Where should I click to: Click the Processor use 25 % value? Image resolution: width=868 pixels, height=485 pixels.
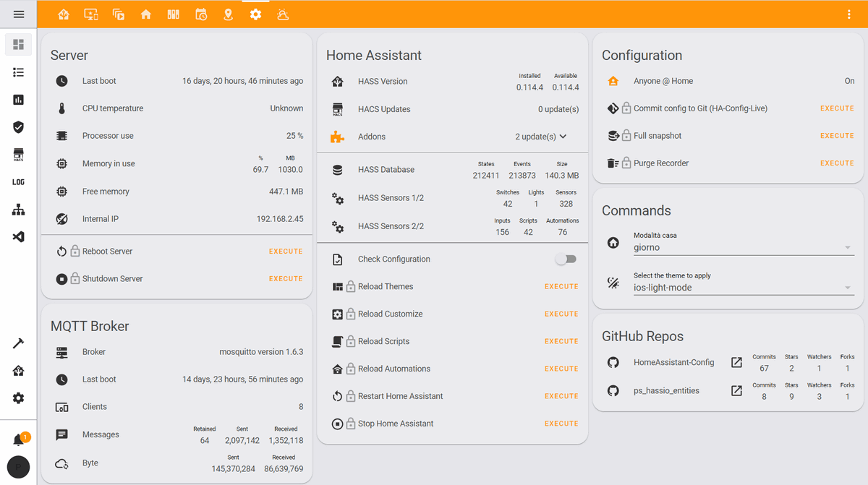(x=294, y=136)
